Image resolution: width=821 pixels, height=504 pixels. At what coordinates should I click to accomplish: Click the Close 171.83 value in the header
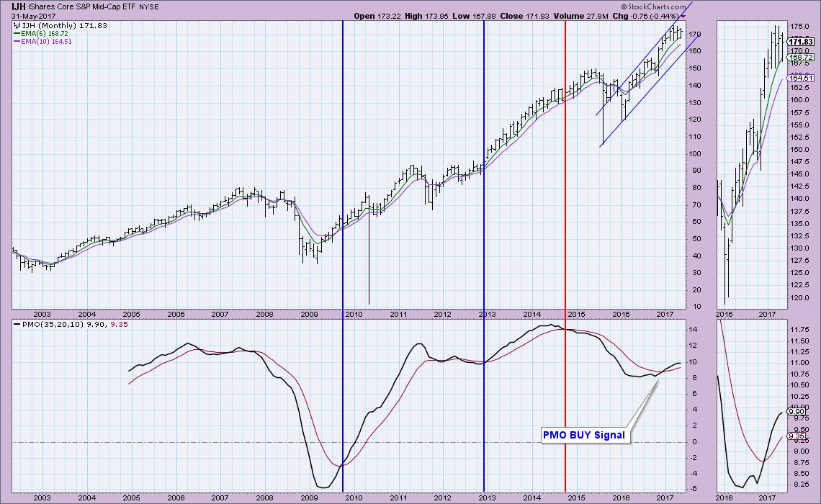coord(524,17)
